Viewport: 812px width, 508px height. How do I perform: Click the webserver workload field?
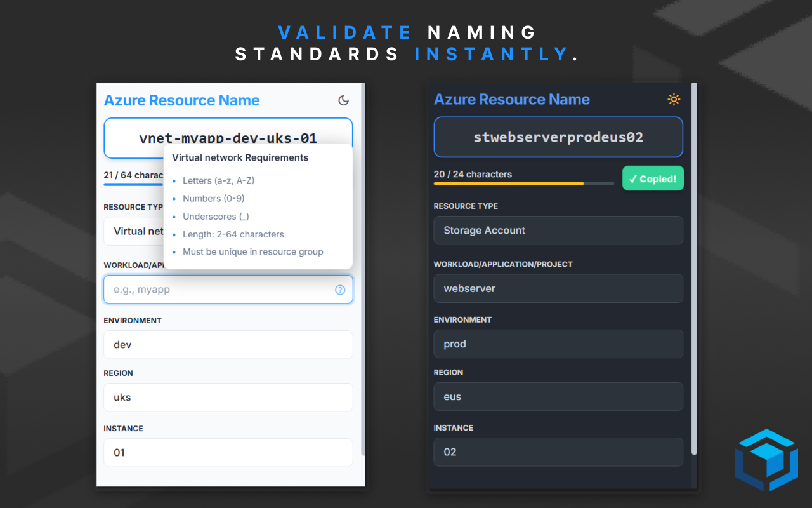point(558,288)
